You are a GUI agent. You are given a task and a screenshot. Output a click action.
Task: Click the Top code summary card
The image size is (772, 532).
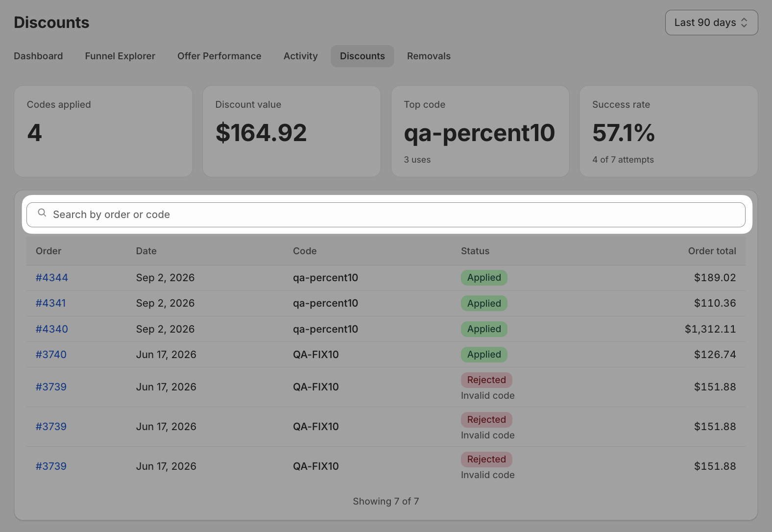tap(480, 131)
